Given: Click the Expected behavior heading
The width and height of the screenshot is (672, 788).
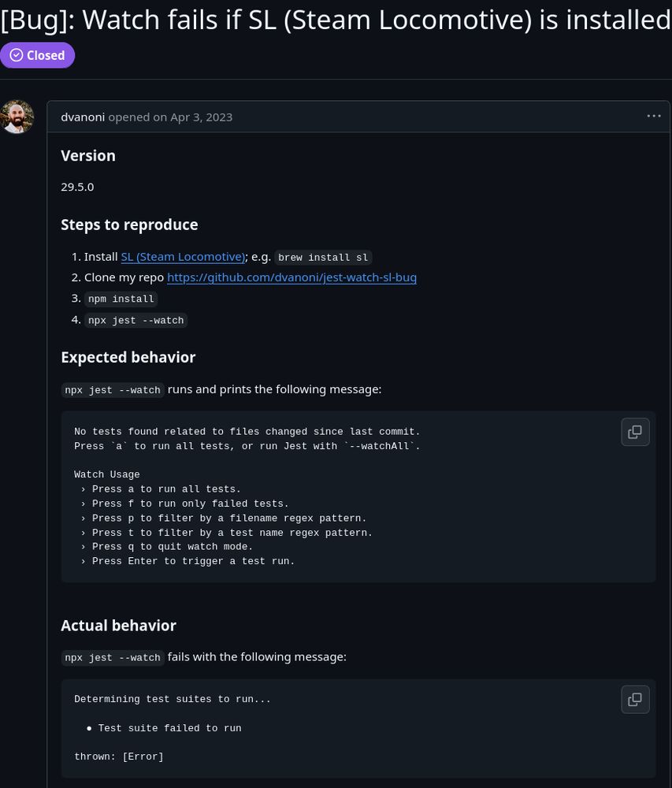Looking at the screenshot, I should (128, 357).
